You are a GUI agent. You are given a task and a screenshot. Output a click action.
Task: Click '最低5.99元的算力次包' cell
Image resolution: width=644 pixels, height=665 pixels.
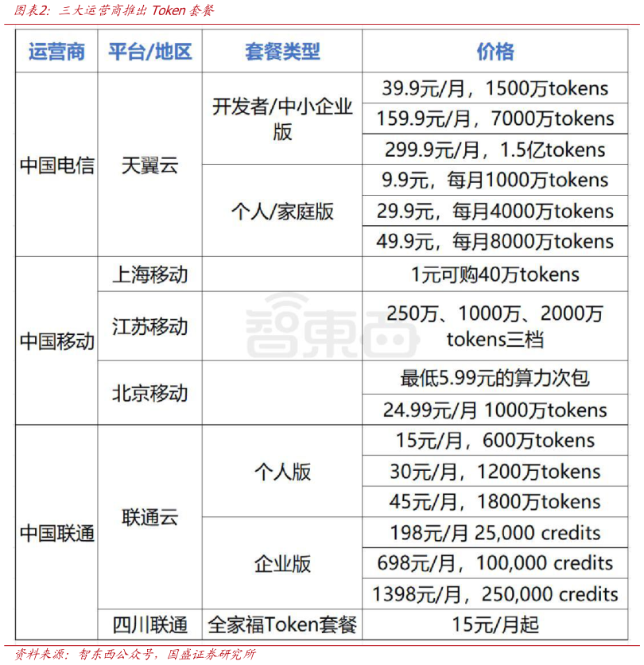coord(495,378)
